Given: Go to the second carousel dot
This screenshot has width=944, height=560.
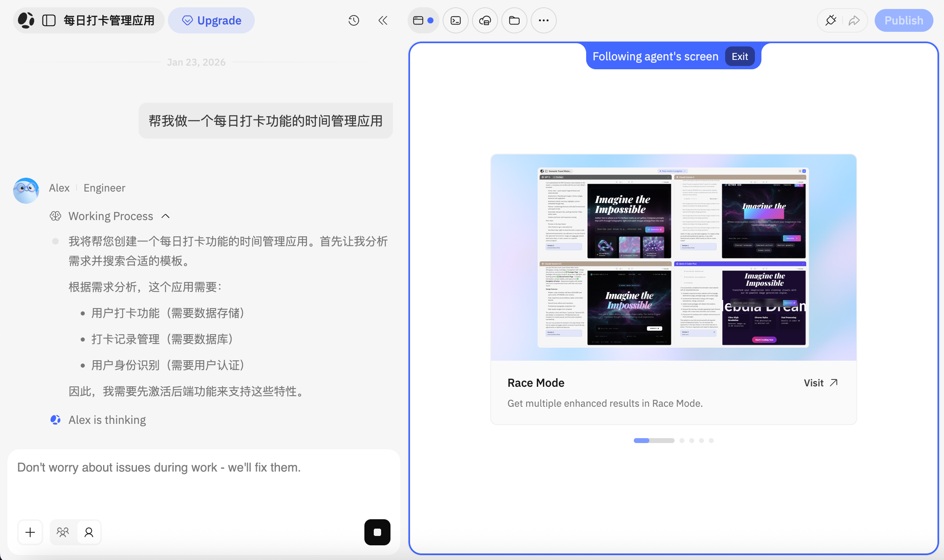Looking at the screenshot, I should click(x=682, y=441).
